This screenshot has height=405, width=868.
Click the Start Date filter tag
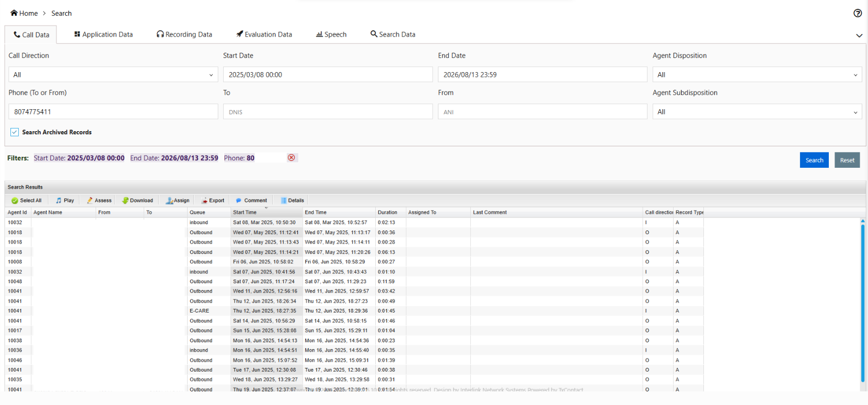tap(79, 158)
